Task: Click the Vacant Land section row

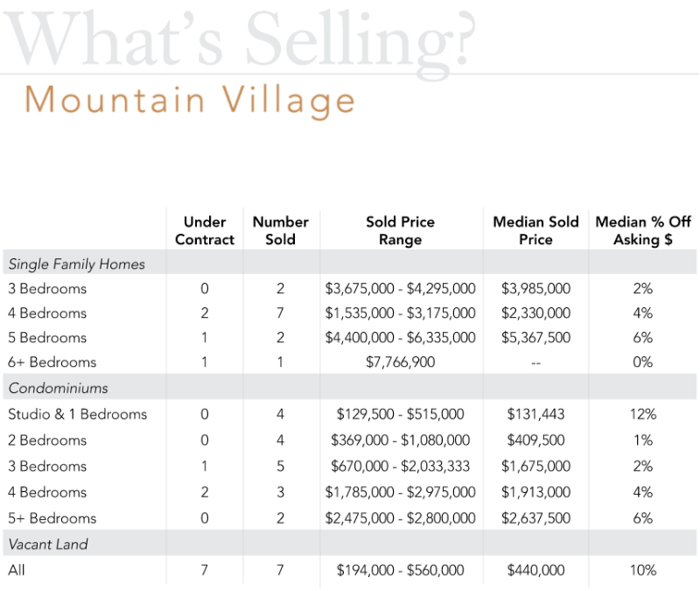Action: (x=48, y=544)
